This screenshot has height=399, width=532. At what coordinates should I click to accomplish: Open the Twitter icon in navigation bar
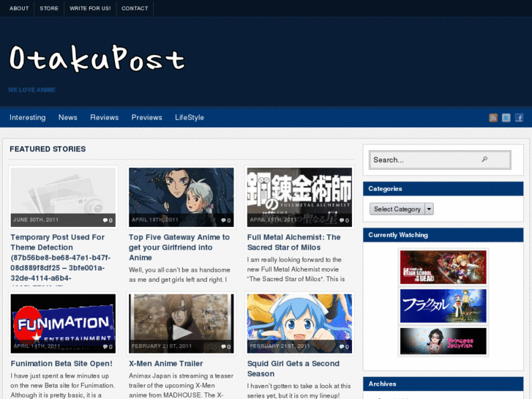pos(506,117)
